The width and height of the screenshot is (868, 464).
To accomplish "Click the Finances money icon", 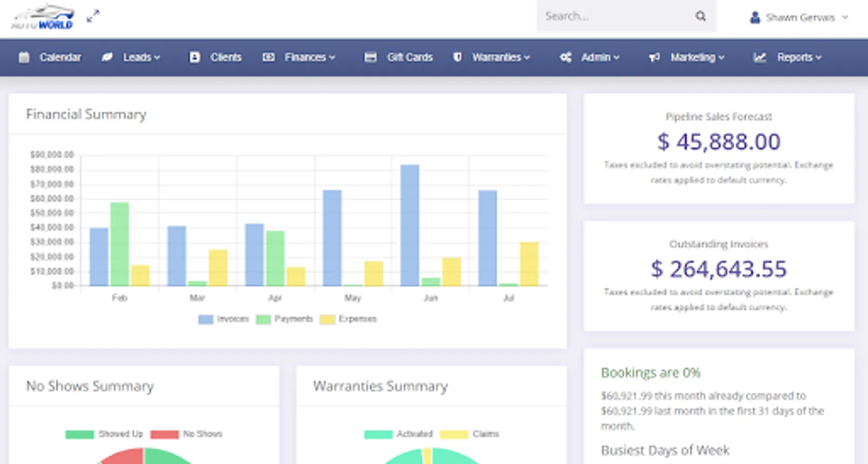I will click(268, 57).
